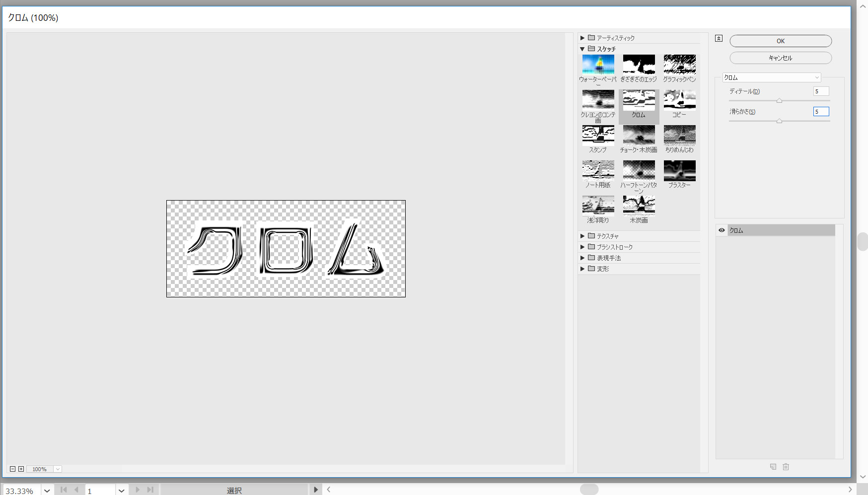Screen dimensions: 868x495
Task: Click the ディテール slider handle
Action: click(779, 101)
